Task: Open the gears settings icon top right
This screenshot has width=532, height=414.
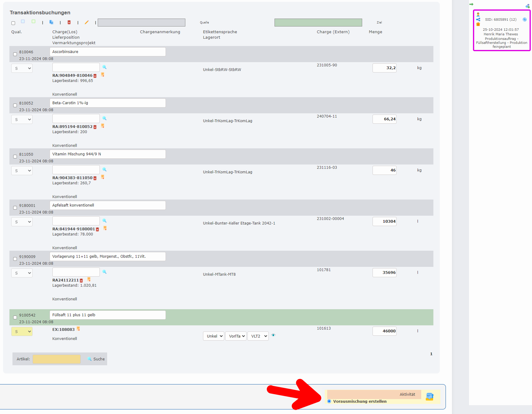Action: pos(527,5)
